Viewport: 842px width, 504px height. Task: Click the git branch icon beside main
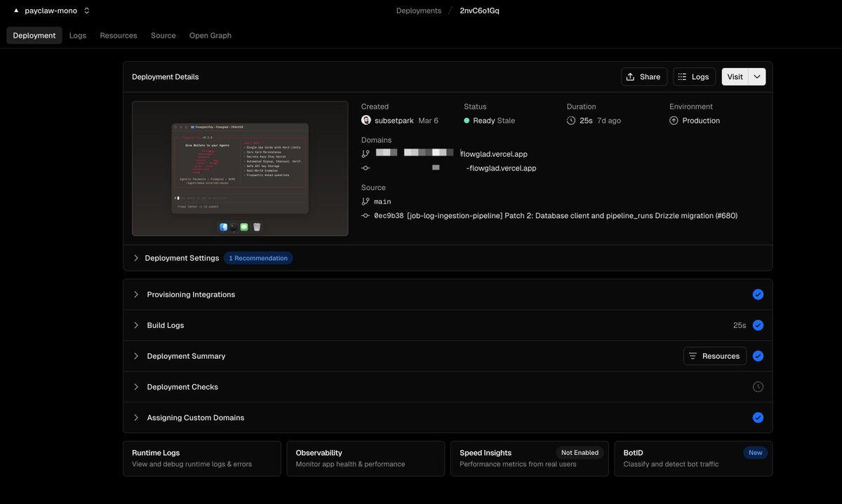click(x=366, y=201)
